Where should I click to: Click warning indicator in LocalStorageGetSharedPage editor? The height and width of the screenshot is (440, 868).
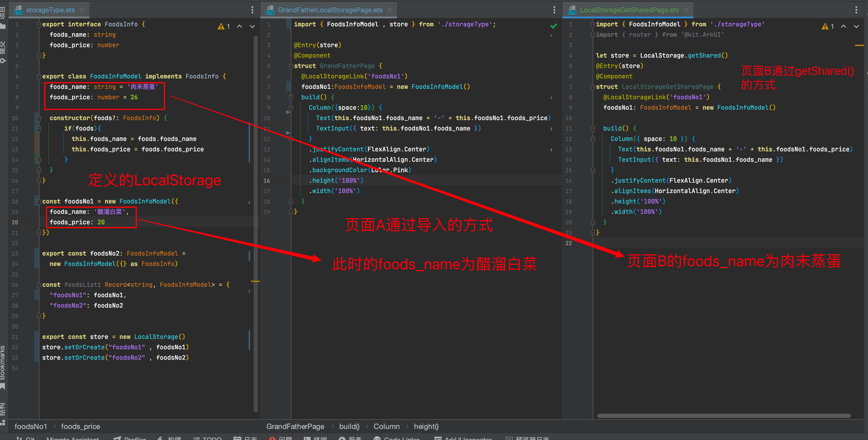pos(828,26)
